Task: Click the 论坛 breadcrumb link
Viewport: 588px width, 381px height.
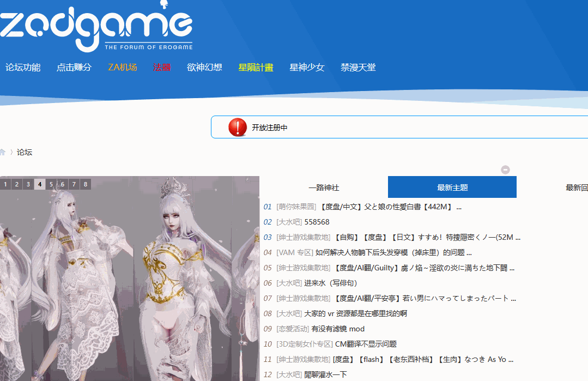Action: pos(25,152)
